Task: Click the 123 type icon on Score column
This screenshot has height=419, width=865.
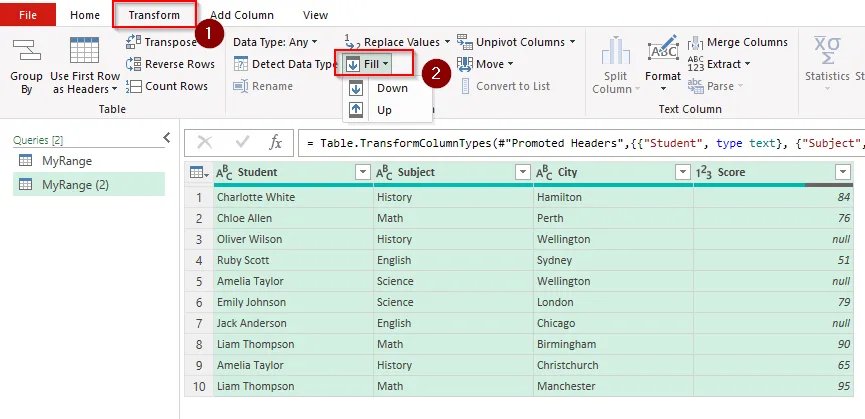Action: click(x=704, y=173)
